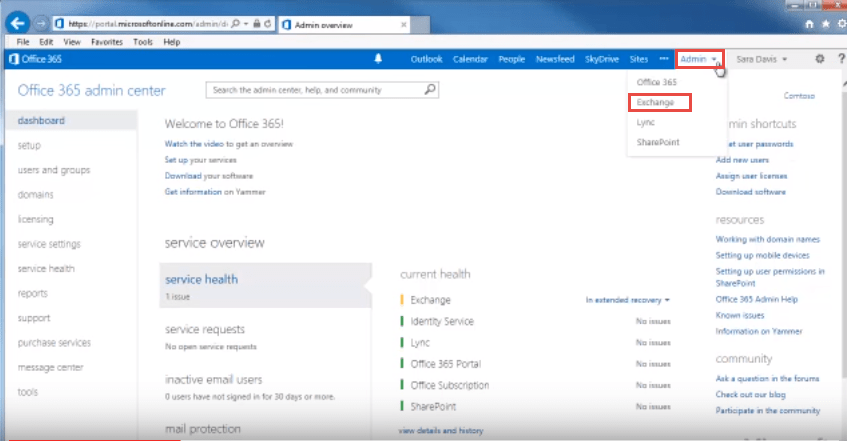This screenshot has height=441, width=847.
Task: Close the Admin overview tab
Action: tap(404, 25)
